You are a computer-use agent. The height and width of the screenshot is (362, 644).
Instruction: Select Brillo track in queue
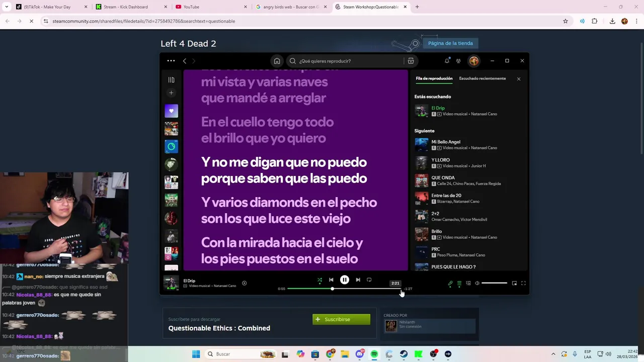coord(469,234)
